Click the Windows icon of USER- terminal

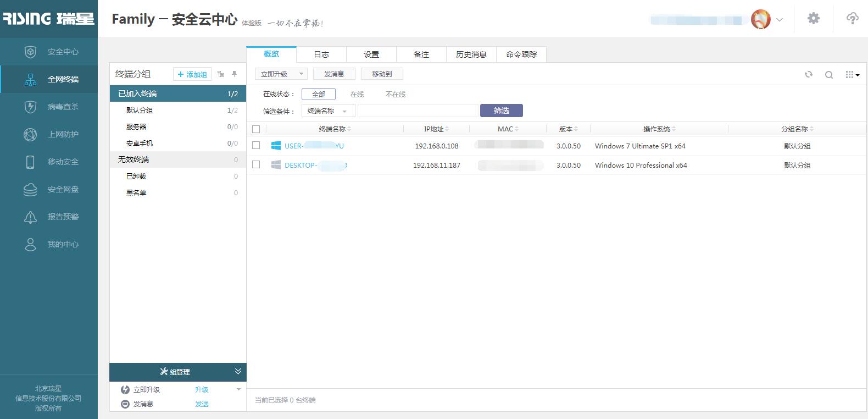[276, 146]
